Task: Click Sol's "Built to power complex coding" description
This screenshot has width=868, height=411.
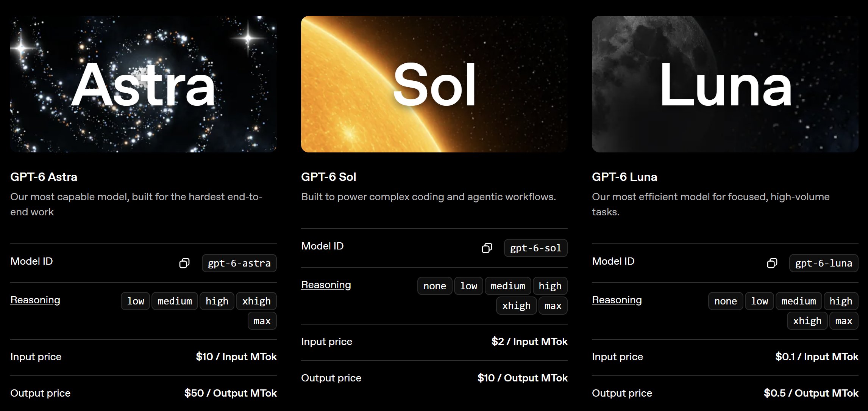Action: click(428, 197)
